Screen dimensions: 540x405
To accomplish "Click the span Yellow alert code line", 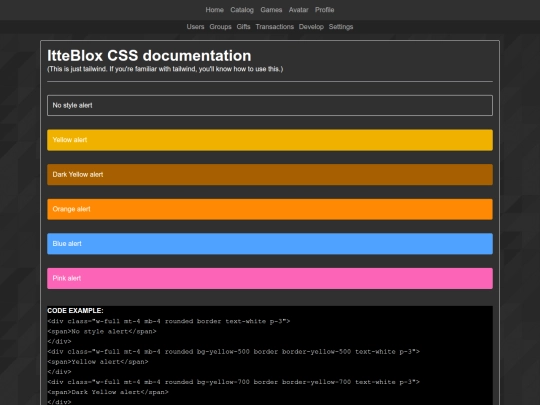I will [97, 362].
